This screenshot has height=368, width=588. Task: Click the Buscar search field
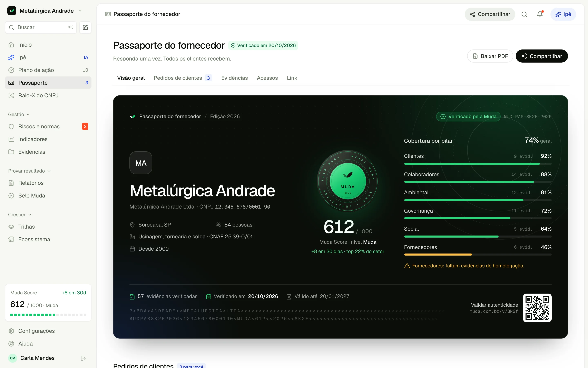tap(41, 27)
